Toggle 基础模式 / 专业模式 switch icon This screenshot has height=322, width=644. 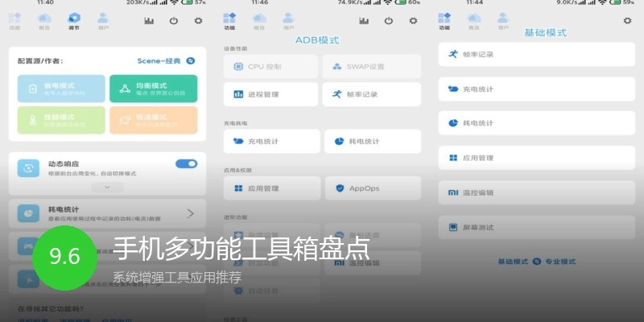pos(536,261)
